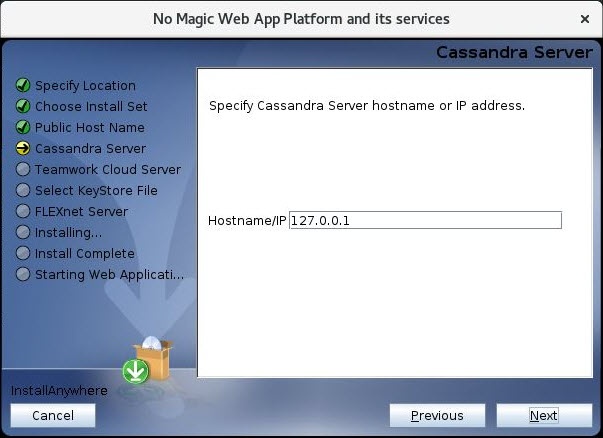
Task: Click the gray circle beside Teamwork Cloud Server
Action: click(x=23, y=169)
